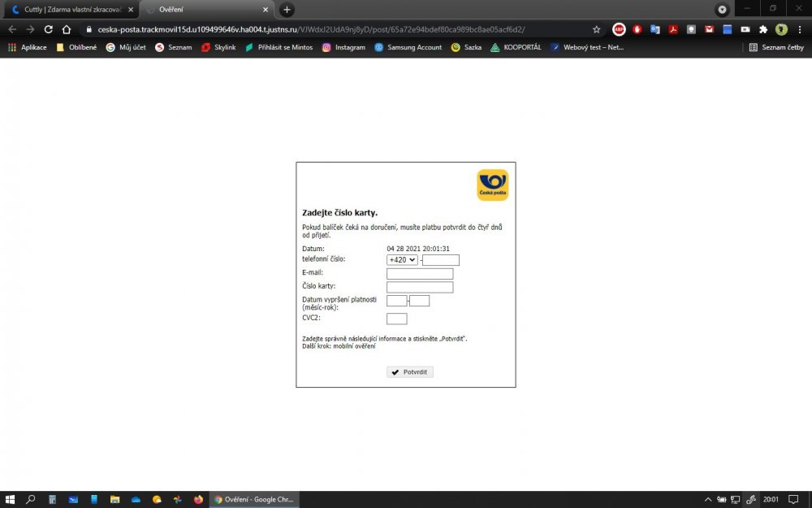Switch to Ověření - Google Chrome taskbar button
This screenshot has width=812, height=508.
pos(253,500)
